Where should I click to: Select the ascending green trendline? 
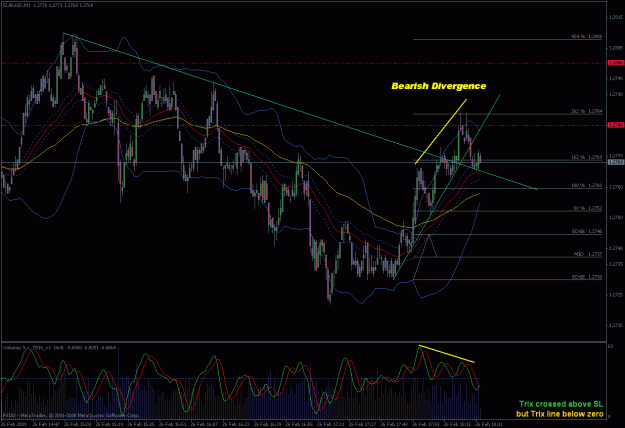[x=446, y=187]
